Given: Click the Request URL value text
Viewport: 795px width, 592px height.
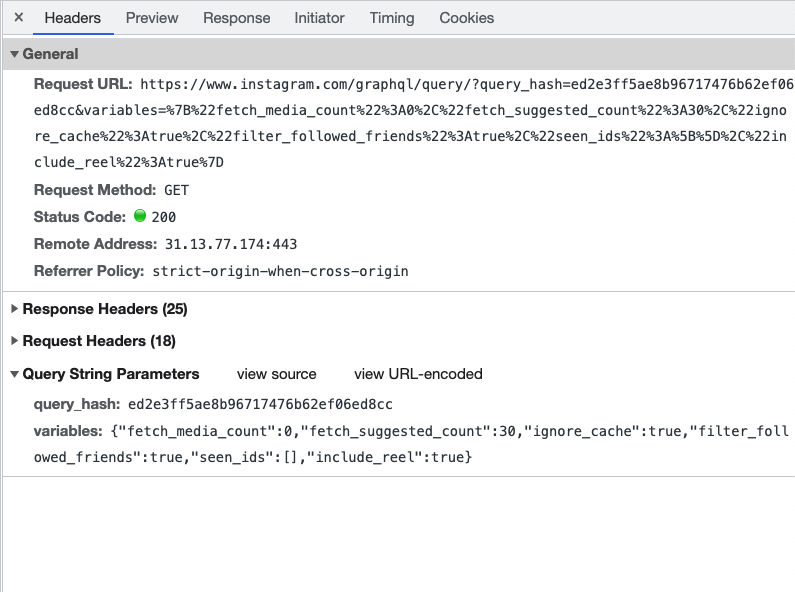Looking at the screenshot, I should (x=412, y=123).
